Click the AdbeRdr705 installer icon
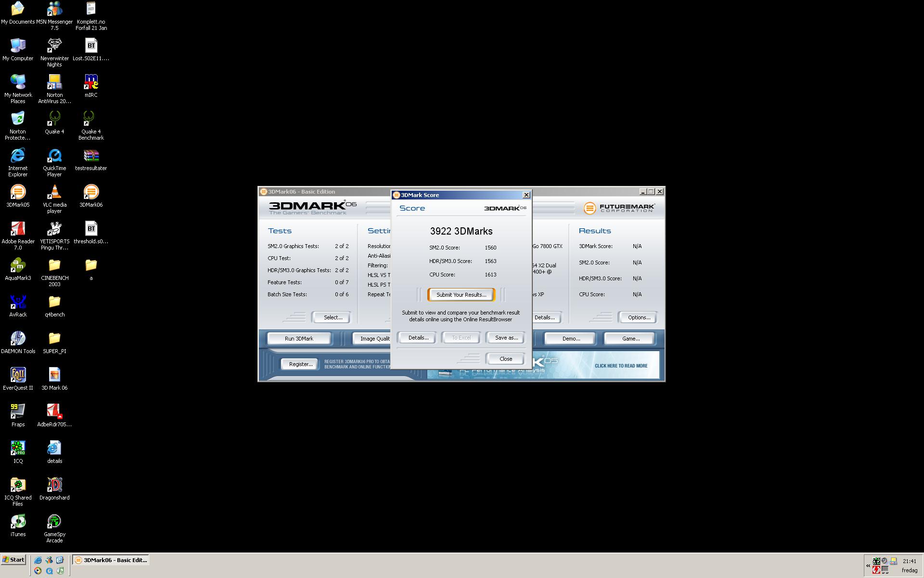Screen dimensions: 924x578 pyautogui.click(x=54, y=416)
